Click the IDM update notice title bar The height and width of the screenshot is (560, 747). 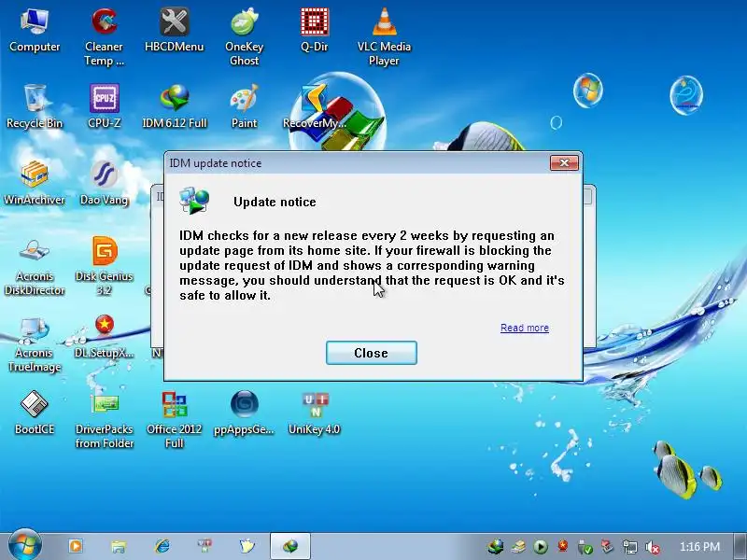point(358,162)
